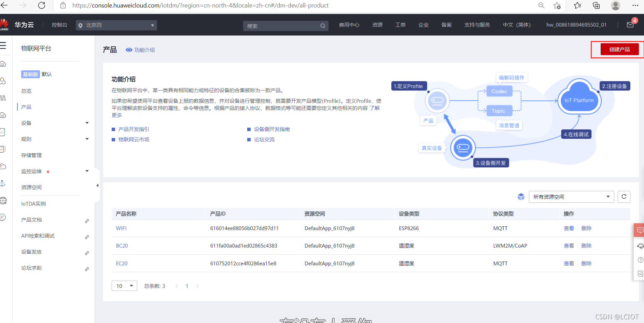Click external link icon beside 论坛求助
This screenshot has height=323, width=644.
click(x=87, y=269)
